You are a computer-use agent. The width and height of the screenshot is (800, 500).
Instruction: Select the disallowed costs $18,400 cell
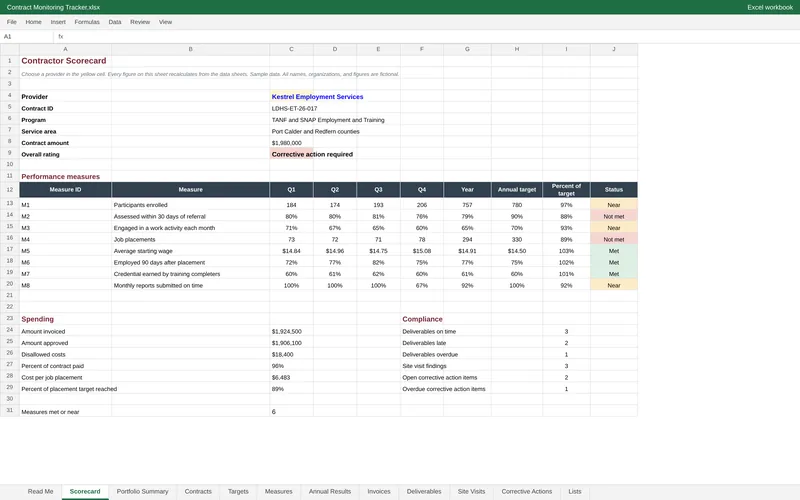[291, 354]
